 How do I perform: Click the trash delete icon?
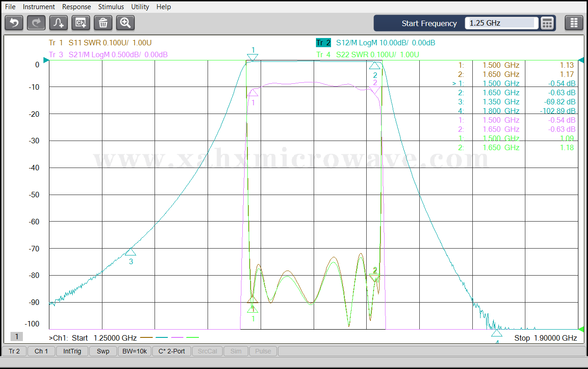(103, 22)
